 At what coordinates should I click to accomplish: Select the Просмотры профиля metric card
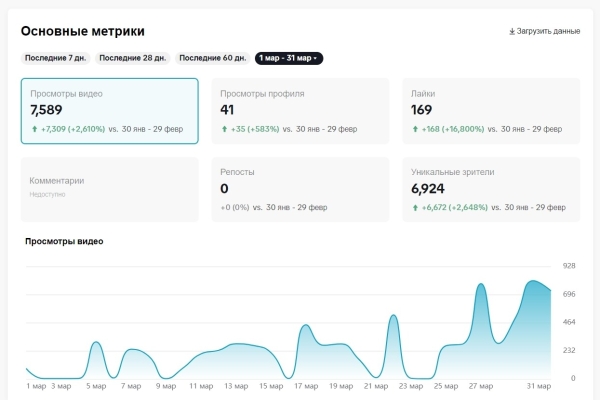tap(299, 110)
